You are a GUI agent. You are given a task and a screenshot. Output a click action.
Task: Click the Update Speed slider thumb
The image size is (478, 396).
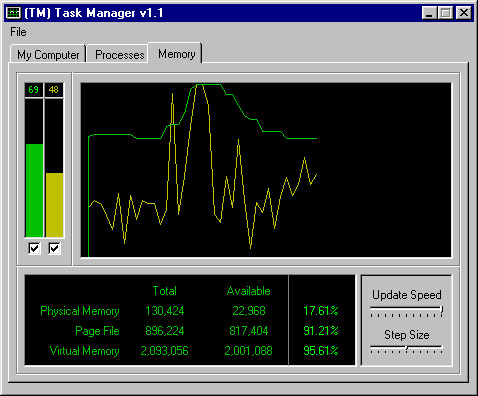[x=442, y=310]
